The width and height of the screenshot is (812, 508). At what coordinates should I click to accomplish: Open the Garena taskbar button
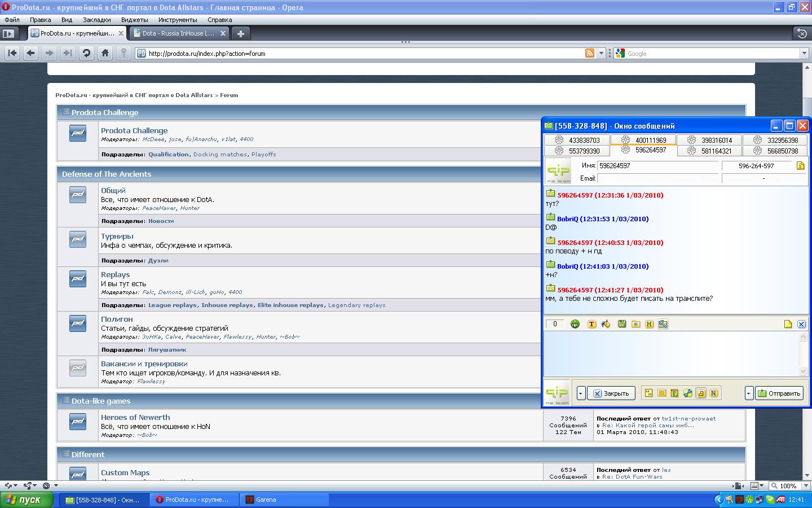285,500
